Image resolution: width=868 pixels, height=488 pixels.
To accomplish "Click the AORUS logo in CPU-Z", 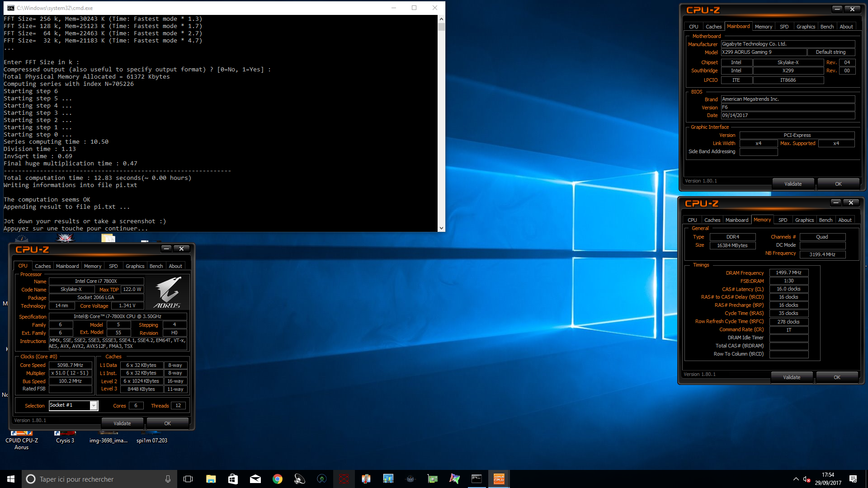I will click(x=168, y=293).
